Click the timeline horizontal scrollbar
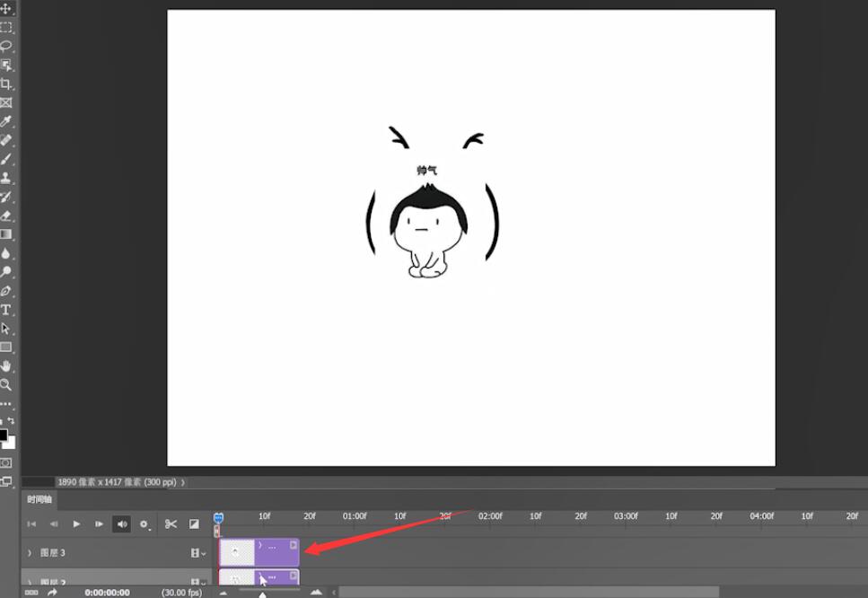The image size is (868, 598). tap(529, 592)
